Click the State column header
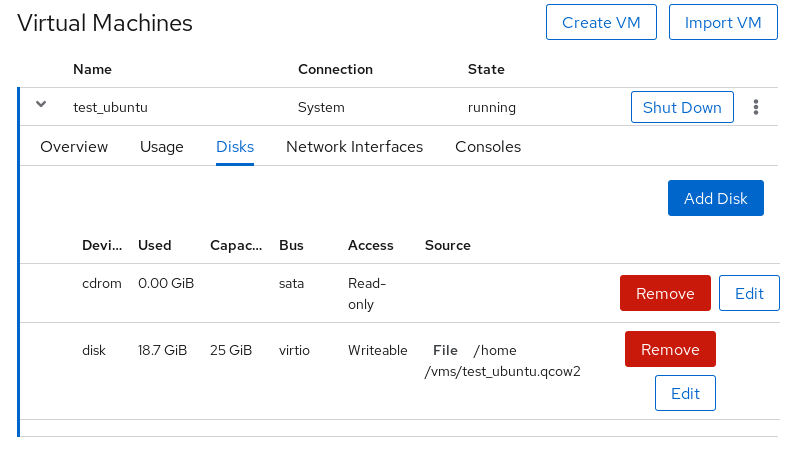 [x=486, y=69]
